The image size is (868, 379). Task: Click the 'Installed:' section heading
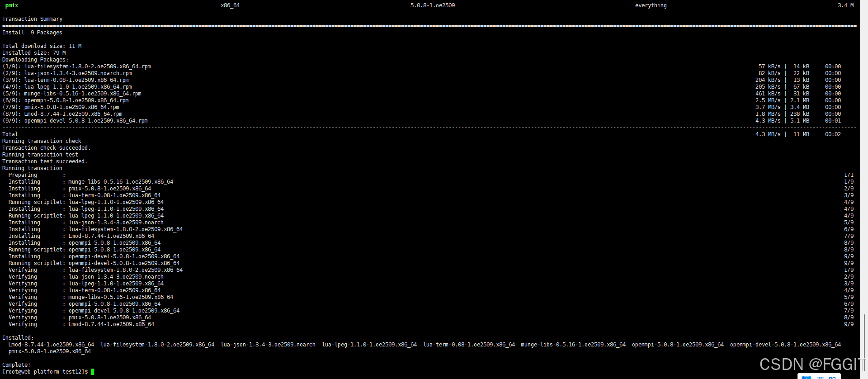pyautogui.click(x=18, y=338)
